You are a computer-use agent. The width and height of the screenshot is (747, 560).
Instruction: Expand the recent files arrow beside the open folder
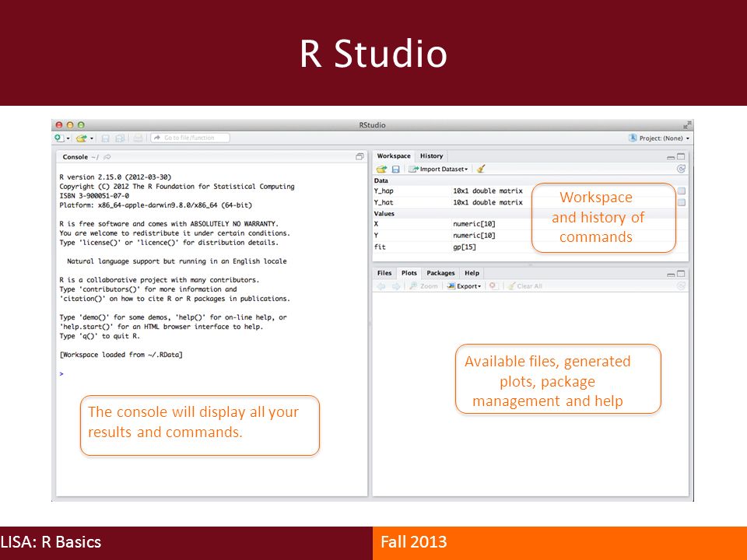pos(92,138)
